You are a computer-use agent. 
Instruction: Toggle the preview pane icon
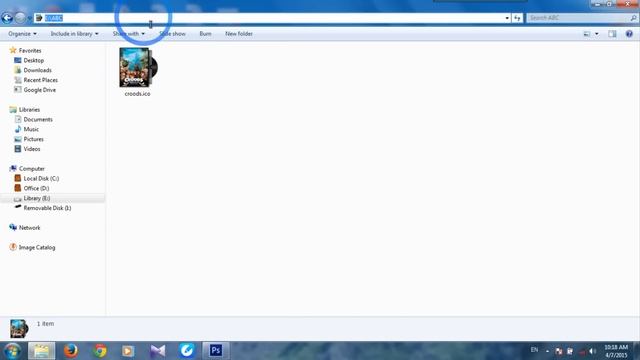pyautogui.click(x=612, y=34)
